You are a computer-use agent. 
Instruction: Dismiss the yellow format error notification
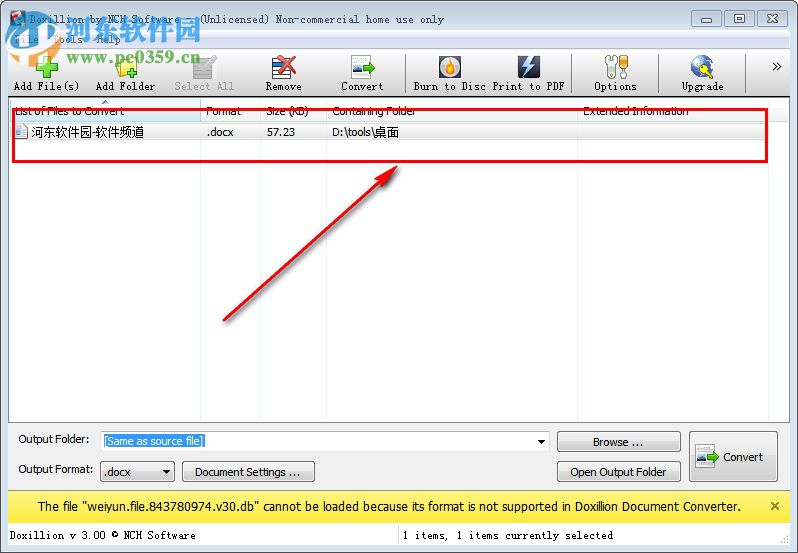(x=775, y=506)
